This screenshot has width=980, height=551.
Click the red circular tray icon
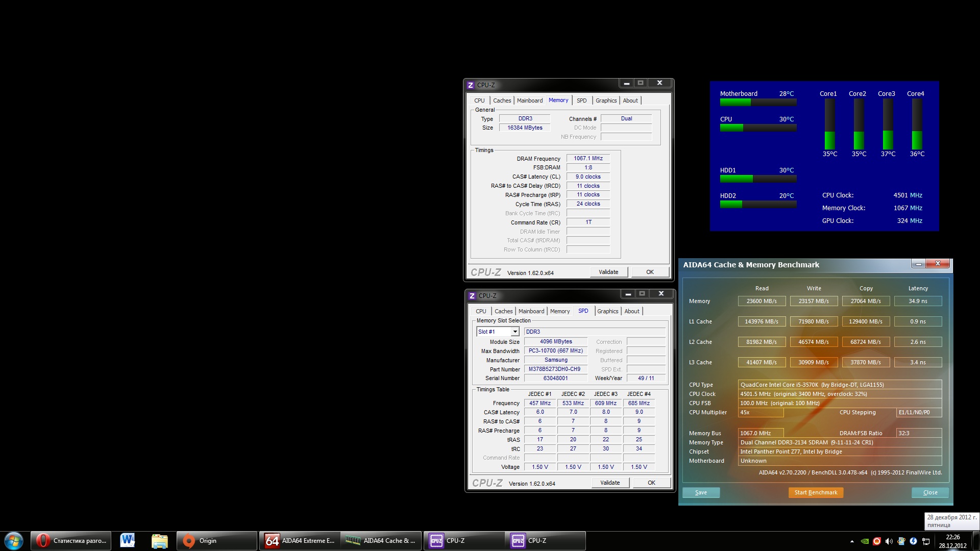click(877, 541)
